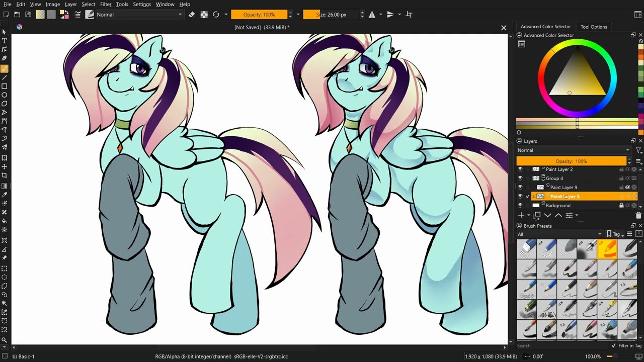
Task: Open foreground/background color selector
Action: pos(64,15)
